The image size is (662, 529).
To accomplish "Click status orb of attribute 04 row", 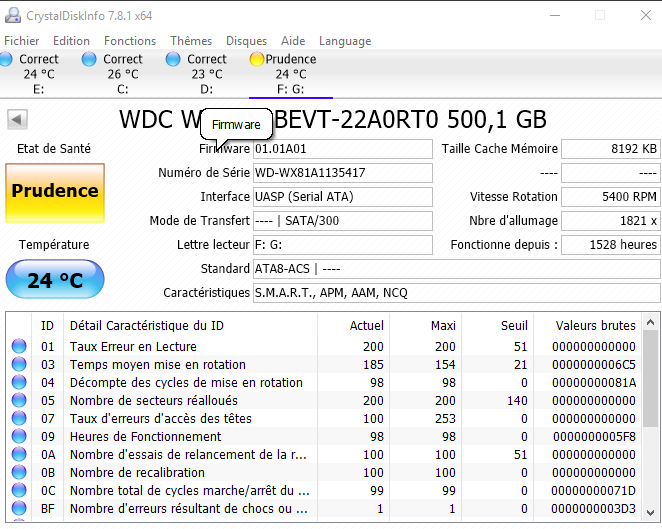I will [x=19, y=383].
